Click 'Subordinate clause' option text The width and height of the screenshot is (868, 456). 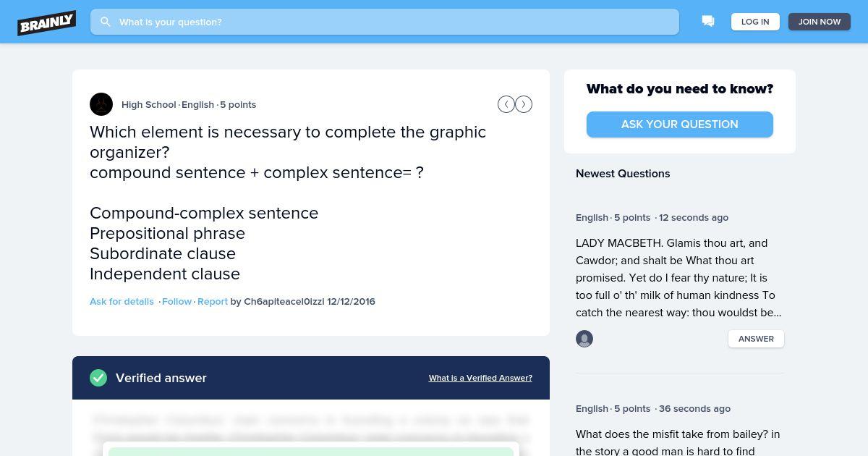pyautogui.click(x=163, y=253)
